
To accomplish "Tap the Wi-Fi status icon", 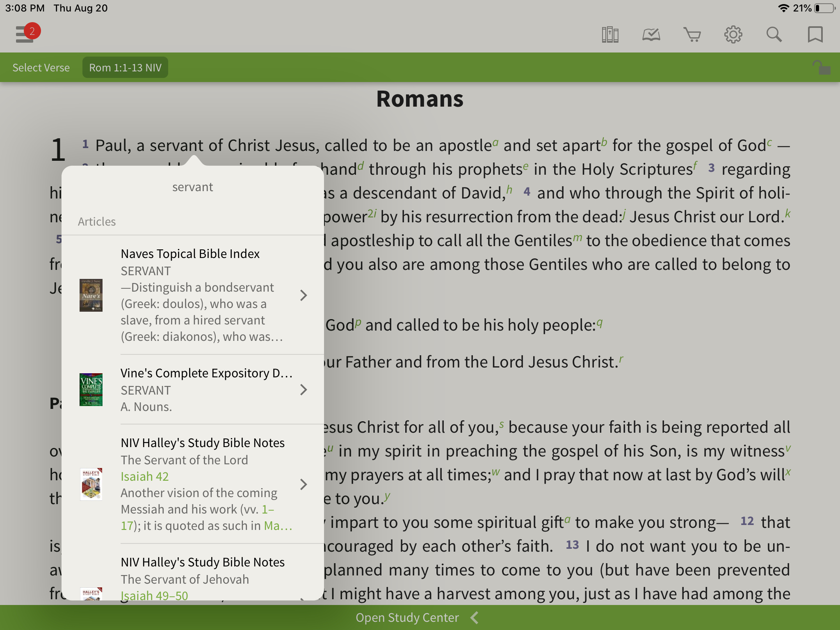I will [x=783, y=8].
